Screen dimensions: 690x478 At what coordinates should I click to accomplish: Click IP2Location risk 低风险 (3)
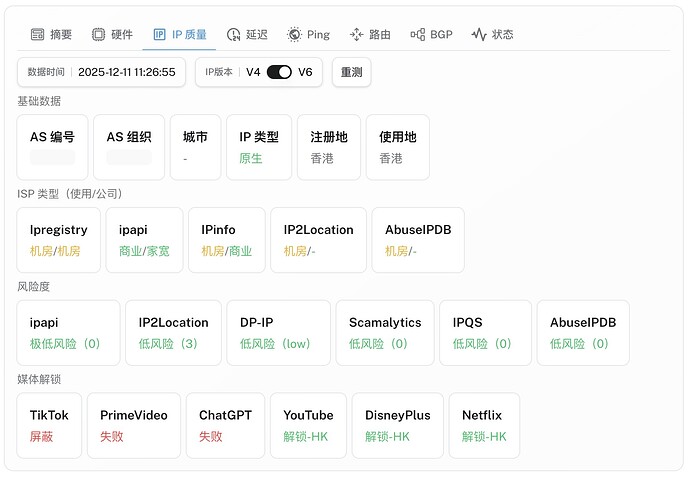168,344
